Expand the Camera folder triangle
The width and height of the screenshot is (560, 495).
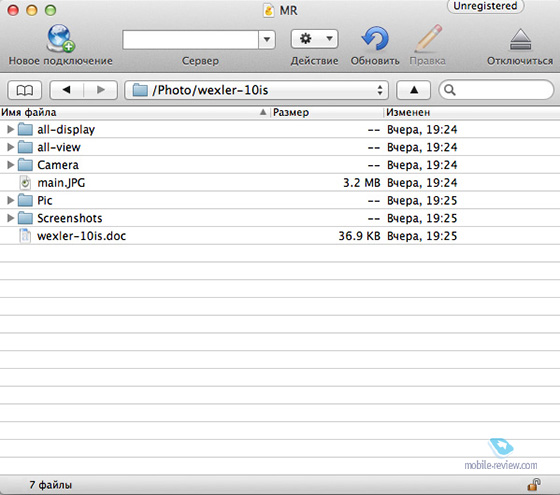click(x=10, y=165)
